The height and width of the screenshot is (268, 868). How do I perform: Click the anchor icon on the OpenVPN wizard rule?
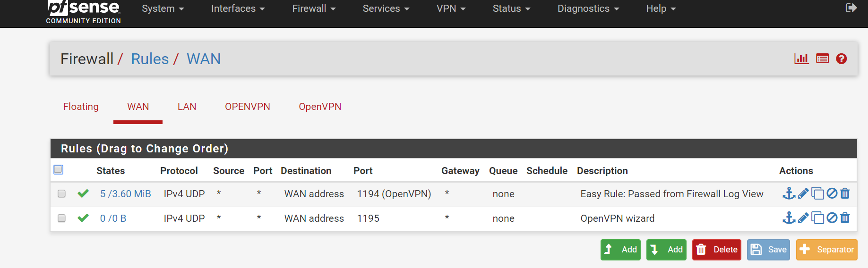789,218
